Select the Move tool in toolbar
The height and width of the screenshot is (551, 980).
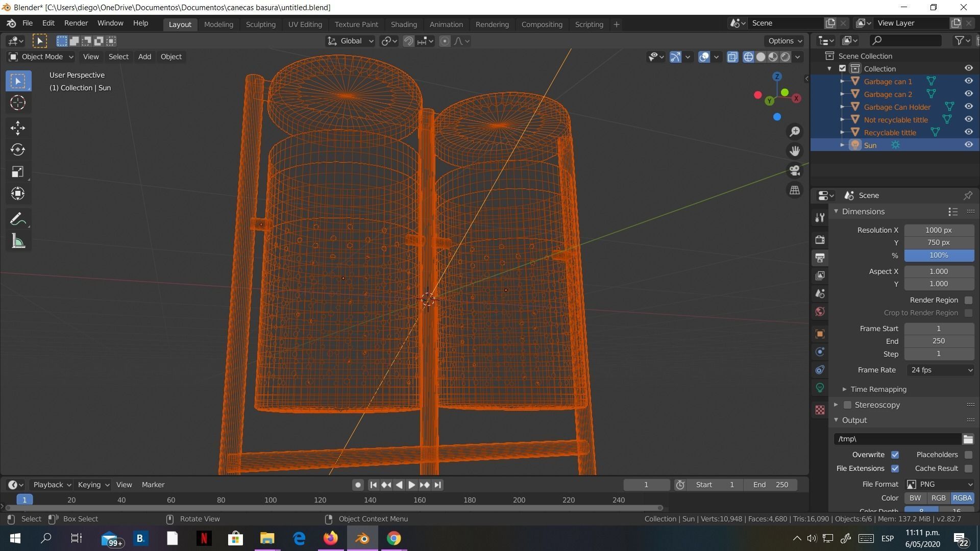click(18, 128)
